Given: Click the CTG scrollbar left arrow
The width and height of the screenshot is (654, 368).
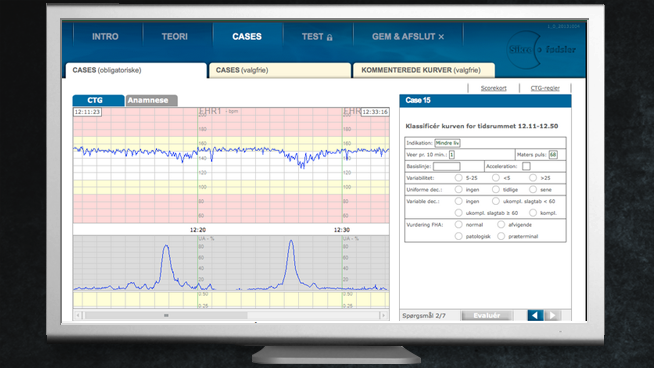Looking at the screenshot, I should [x=78, y=315].
